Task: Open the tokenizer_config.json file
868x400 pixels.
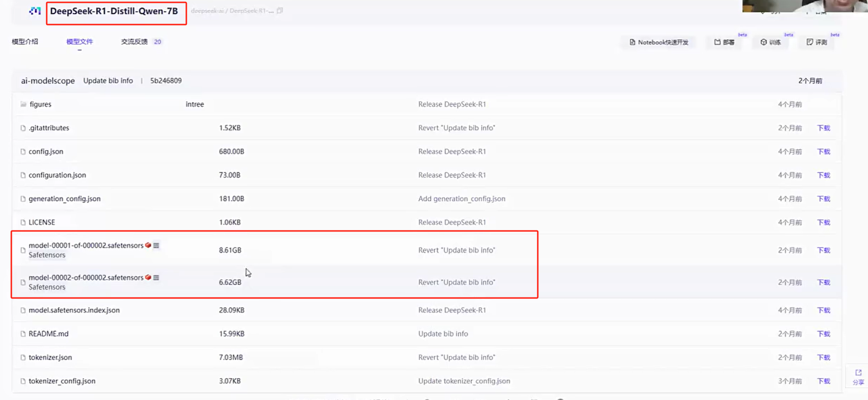Action: tap(62, 381)
